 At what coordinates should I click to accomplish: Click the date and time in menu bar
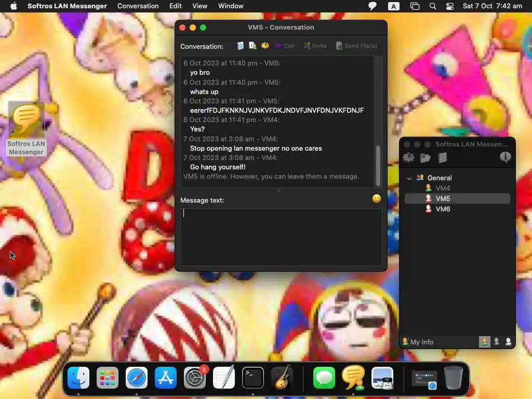point(493,6)
